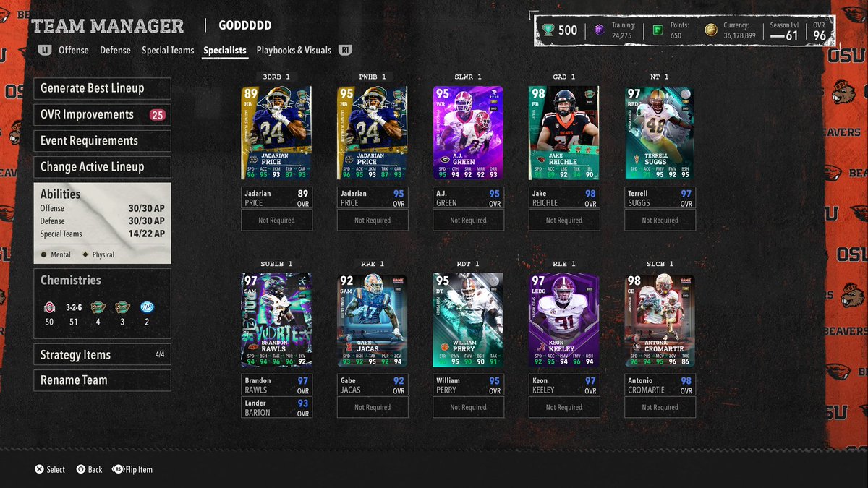Image resolution: width=868 pixels, height=488 pixels.
Task: Select the Ohio State chemistry icon
Action: click(49, 307)
